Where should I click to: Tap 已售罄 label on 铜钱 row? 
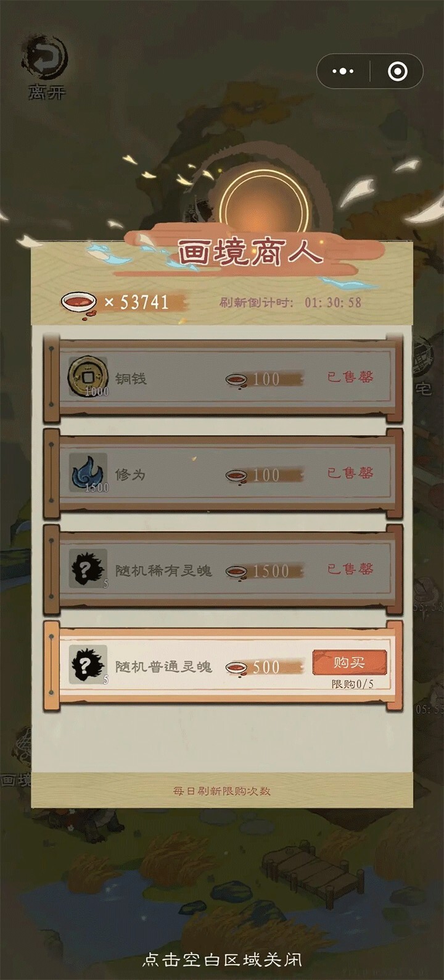[x=350, y=376]
